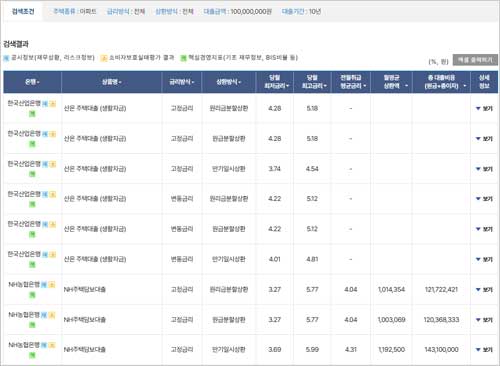Screen dimensions: 500x366
Task: Open yellow 소비자보호 icon in the 3.74 rate row
Action: pos(52,164)
